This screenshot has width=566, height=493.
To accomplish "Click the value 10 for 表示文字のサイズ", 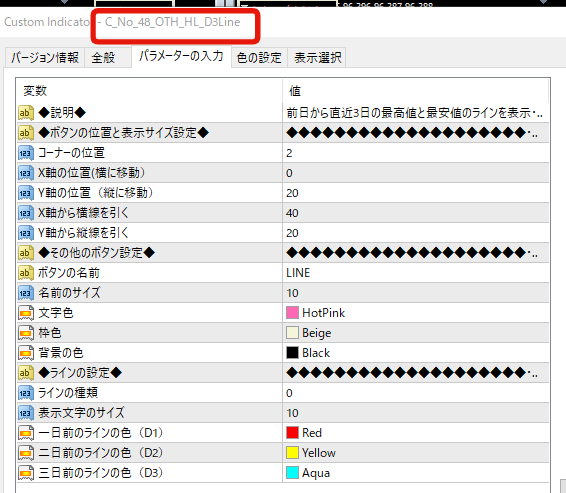I will point(292,413).
